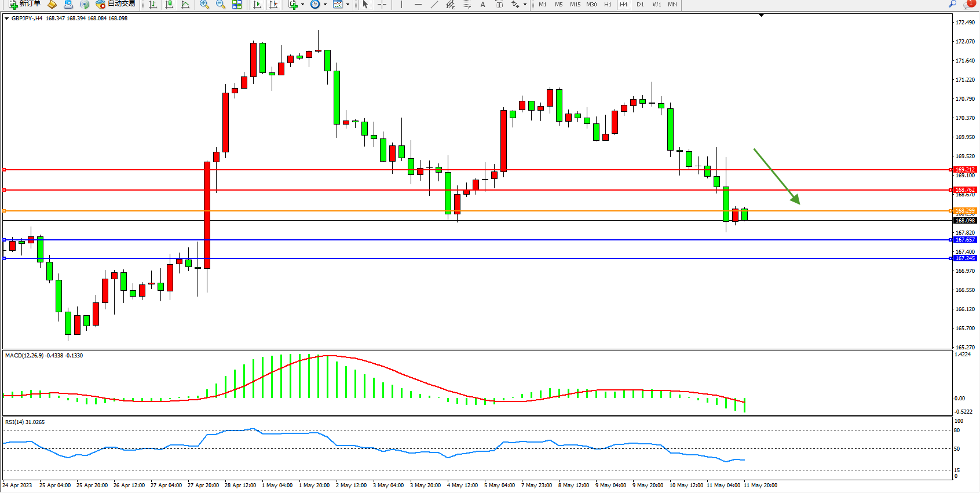The image size is (980, 493).
Task: Click the Zoom Out magnifier icon
Action: coord(220,4)
